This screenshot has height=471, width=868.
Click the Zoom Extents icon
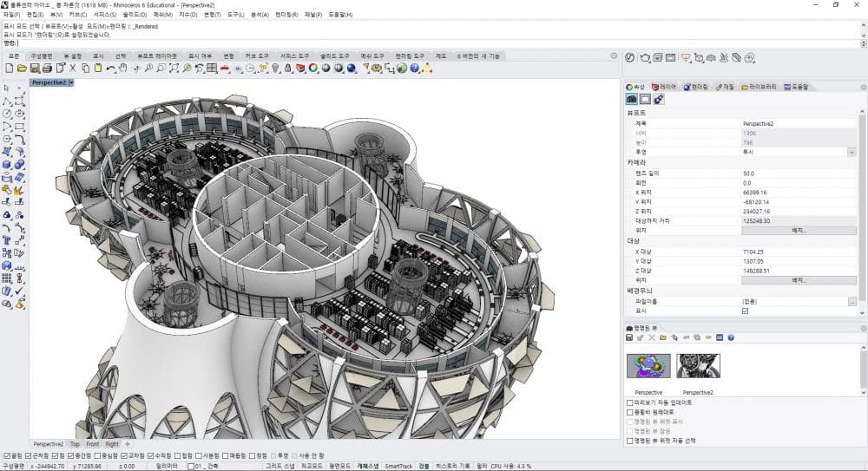174,68
